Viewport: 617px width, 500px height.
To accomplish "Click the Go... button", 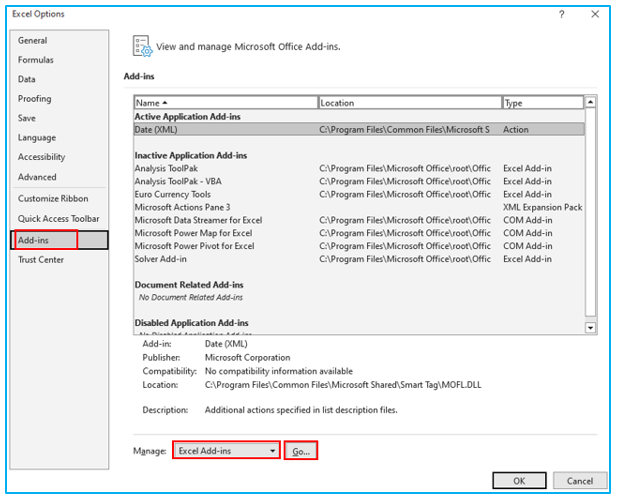I will (301, 451).
